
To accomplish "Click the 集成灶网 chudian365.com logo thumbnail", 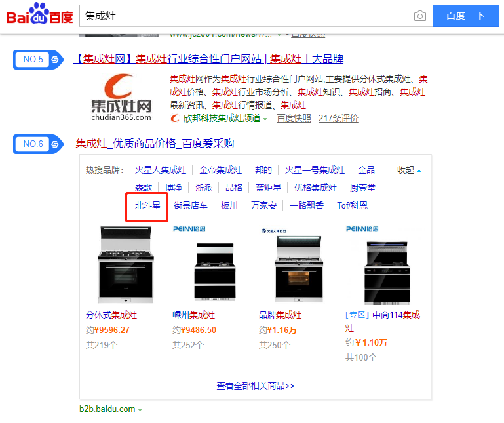I will (121, 98).
